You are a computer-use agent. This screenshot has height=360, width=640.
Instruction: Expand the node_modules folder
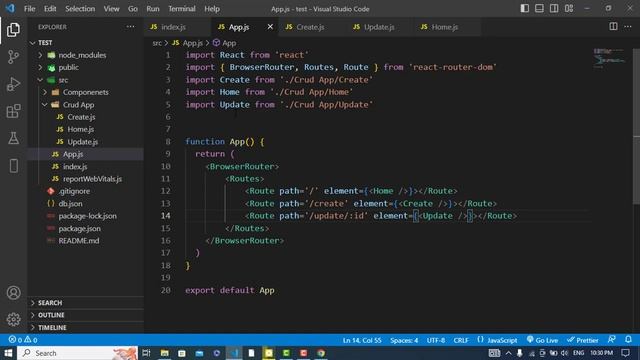coord(40,55)
